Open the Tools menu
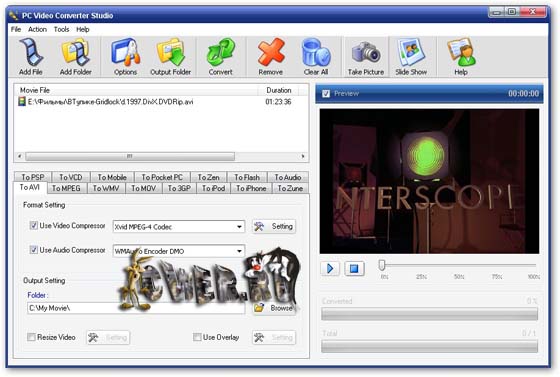Viewport: 560px width, 377px height. coord(61,29)
